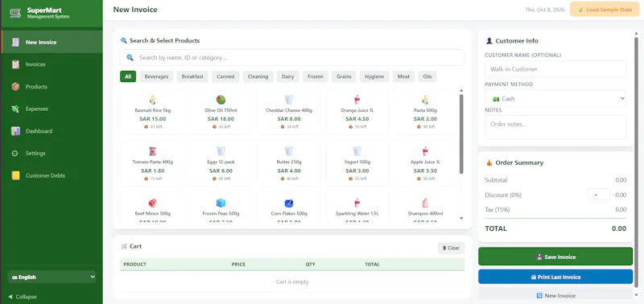644x304 pixels.
Task: Click the Yogurt 500g icon
Action: pyautogui.click(x=357, y=151)
